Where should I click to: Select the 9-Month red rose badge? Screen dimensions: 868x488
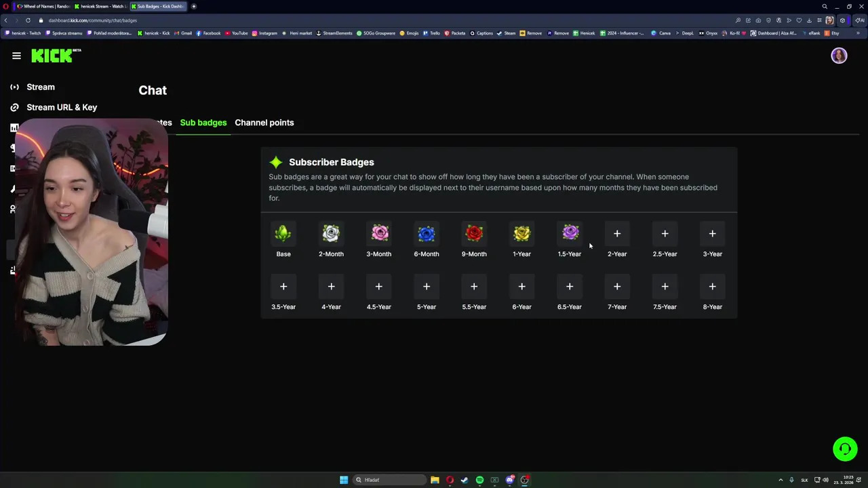pyautogui.click(x=474, y=234)
